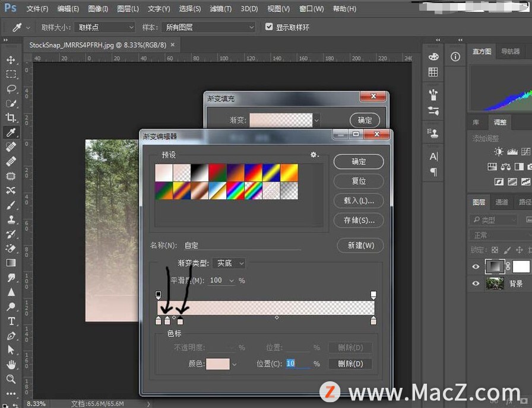Viewport: 532px width, 408px height.
Task: Add a Levels adjustment
Action: point(512,151)
